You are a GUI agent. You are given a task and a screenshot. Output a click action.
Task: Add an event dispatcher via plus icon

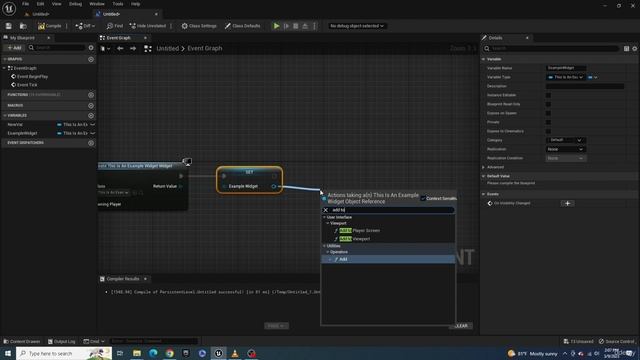[x=91, y=143]
